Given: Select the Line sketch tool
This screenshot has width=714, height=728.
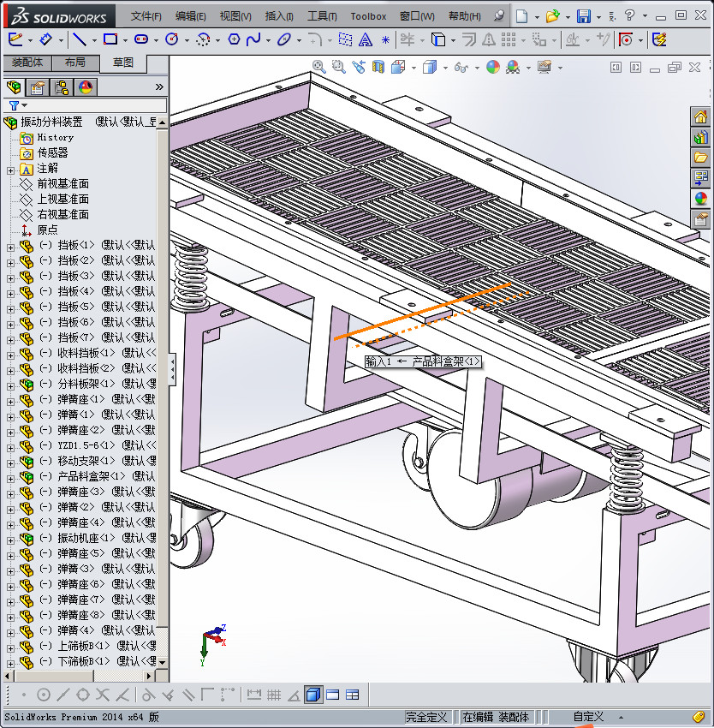Looking at the screenshot, I should (x=80, y=39).
